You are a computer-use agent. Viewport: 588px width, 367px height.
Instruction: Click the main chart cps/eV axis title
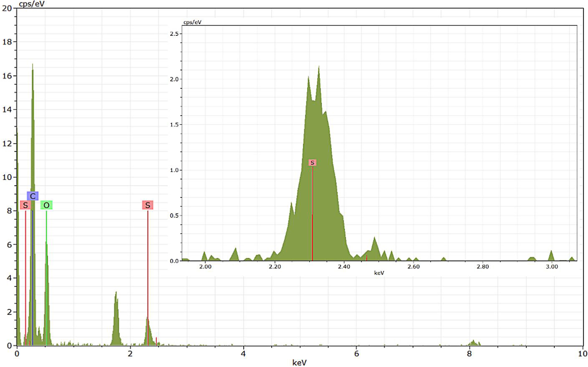[32, 4]
